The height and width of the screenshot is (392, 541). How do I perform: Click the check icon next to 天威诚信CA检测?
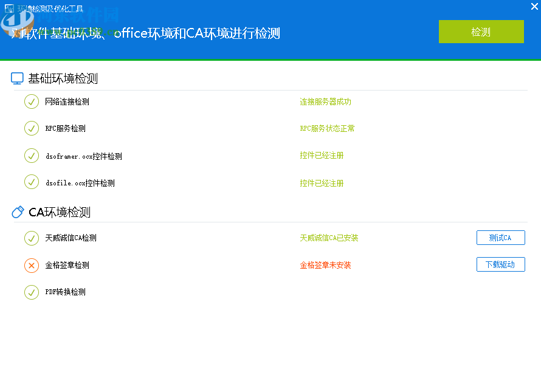tap(32, 238)
